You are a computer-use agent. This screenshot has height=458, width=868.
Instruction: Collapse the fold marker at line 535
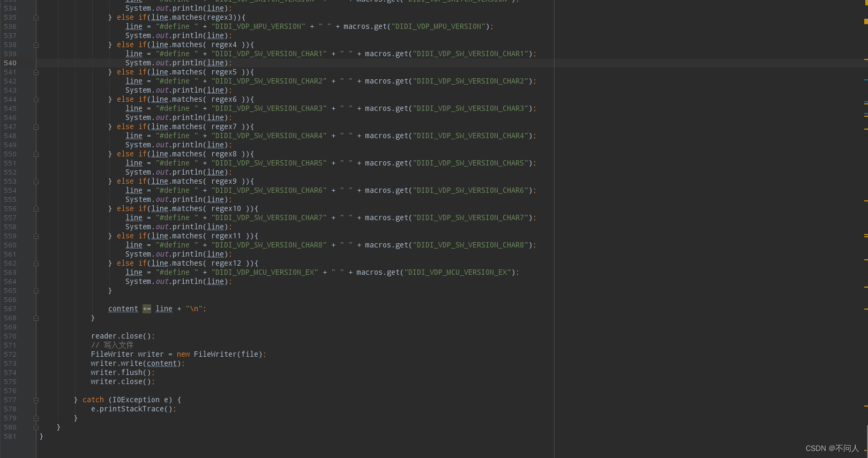point(36,18)
